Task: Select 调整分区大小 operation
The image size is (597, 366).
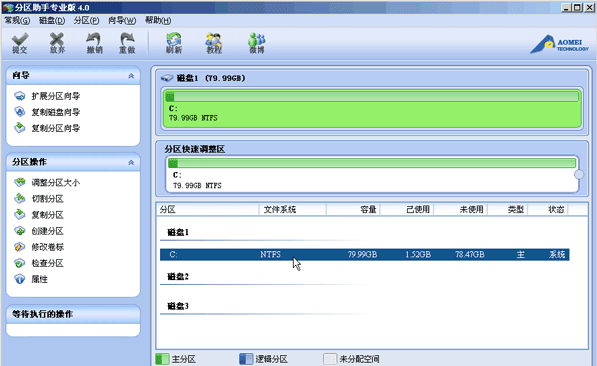Action: tap(56, 182)
